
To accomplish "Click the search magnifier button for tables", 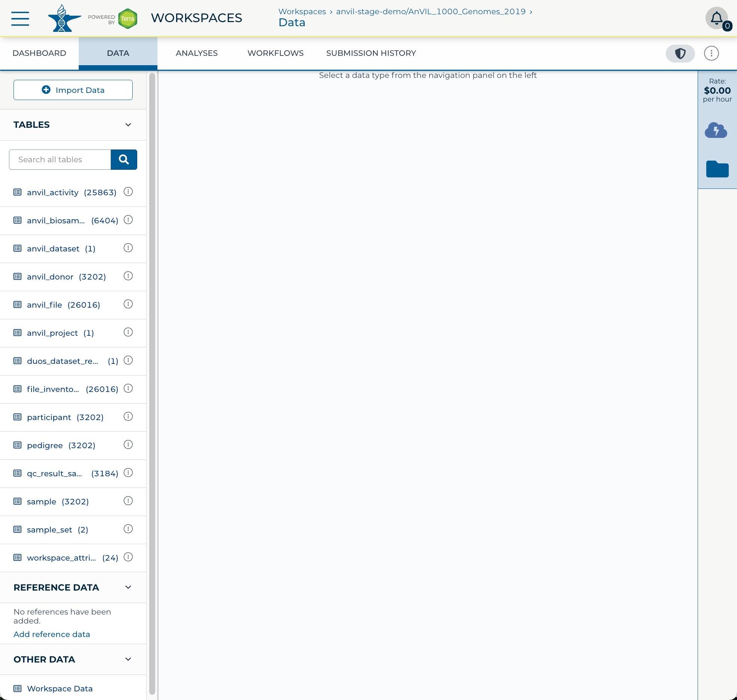I will pos(124,160).
